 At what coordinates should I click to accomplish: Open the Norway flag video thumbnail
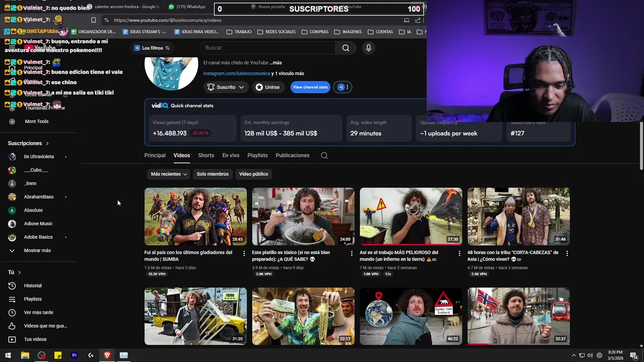point(519,316)
